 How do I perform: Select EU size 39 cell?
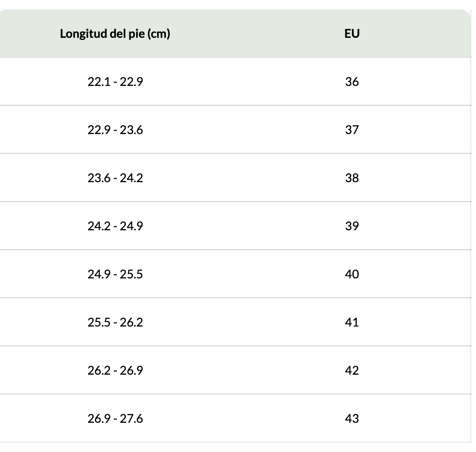pos(352,226)
